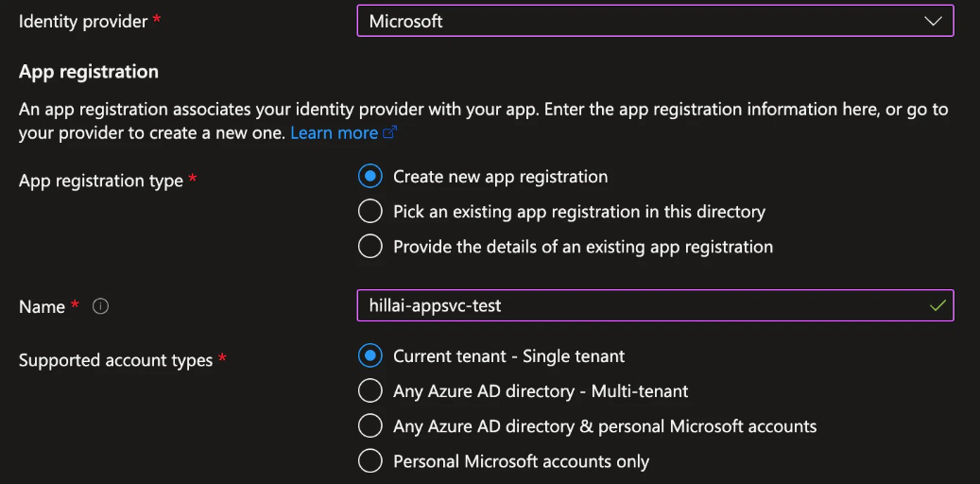Screen dimensions: 980x484
Task: Click the info icon next to Name
Action: pyautogui.click(x=101, y=306)
